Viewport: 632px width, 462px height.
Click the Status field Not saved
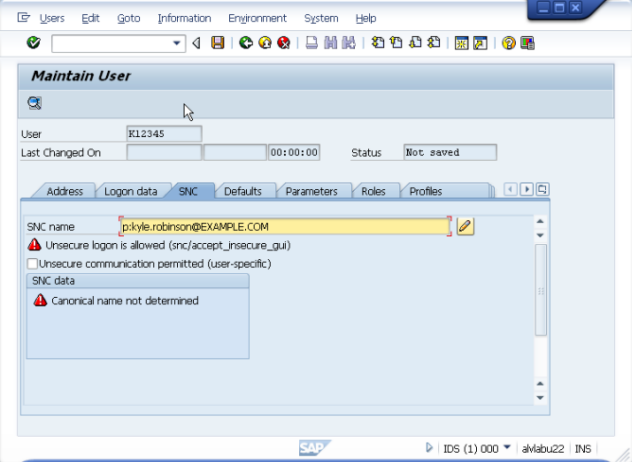pos(450,152)
